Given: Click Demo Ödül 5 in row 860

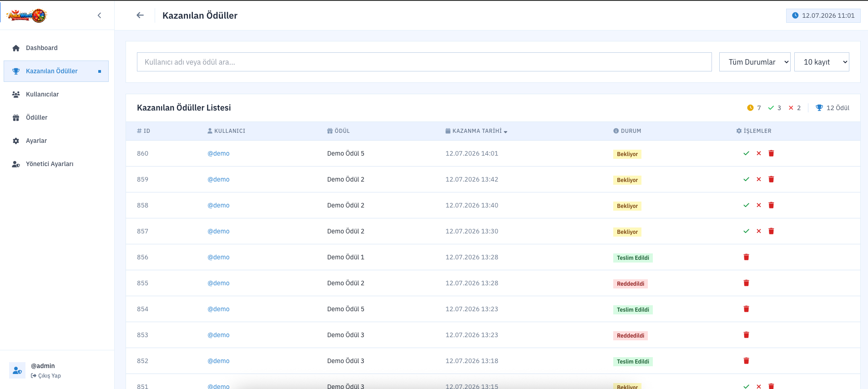Looking at the screenshot, I should click(346, 153).
